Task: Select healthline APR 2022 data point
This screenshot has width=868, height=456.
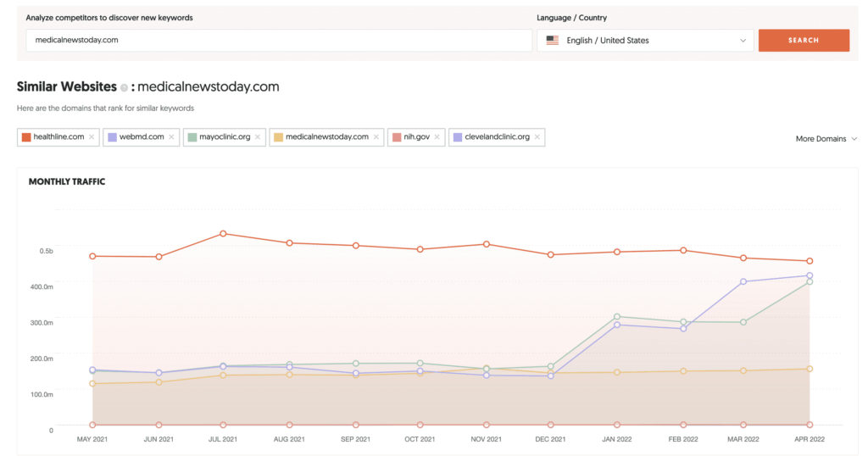Action: 810,261
